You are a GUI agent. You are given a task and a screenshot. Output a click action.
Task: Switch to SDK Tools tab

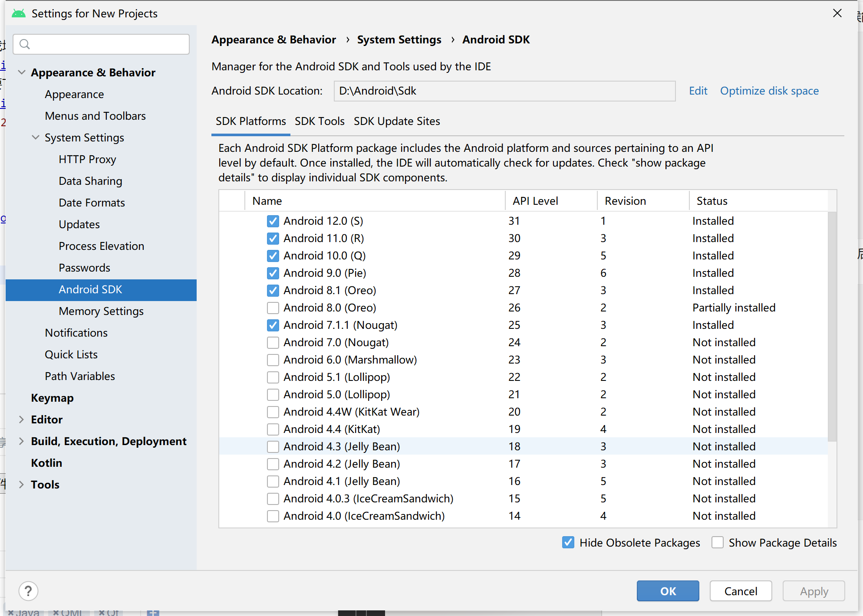320,121
